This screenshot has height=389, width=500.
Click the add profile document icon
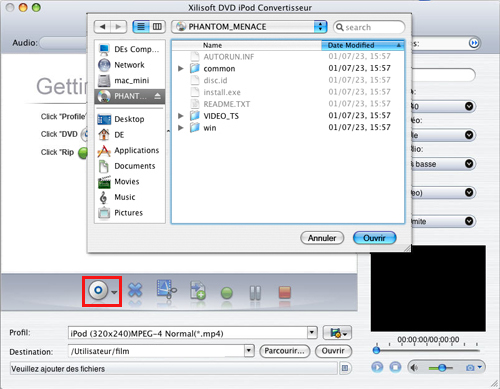click(x=197, y=290)
